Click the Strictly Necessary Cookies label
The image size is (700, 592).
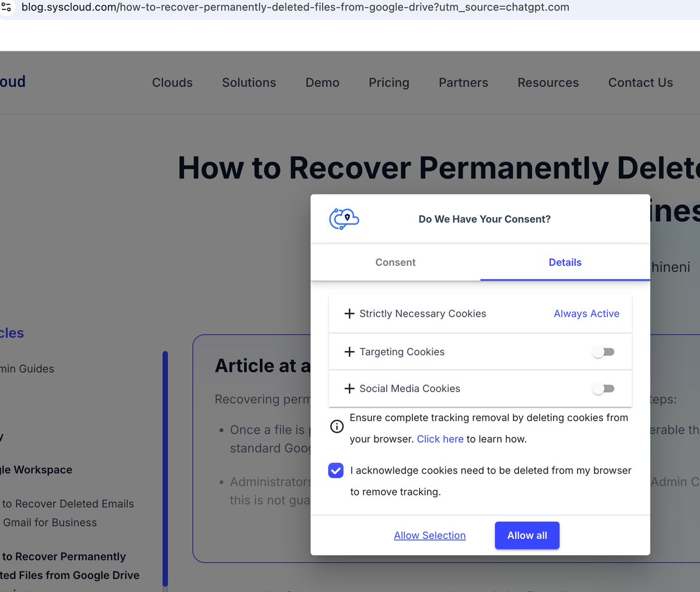click(423, 314)
